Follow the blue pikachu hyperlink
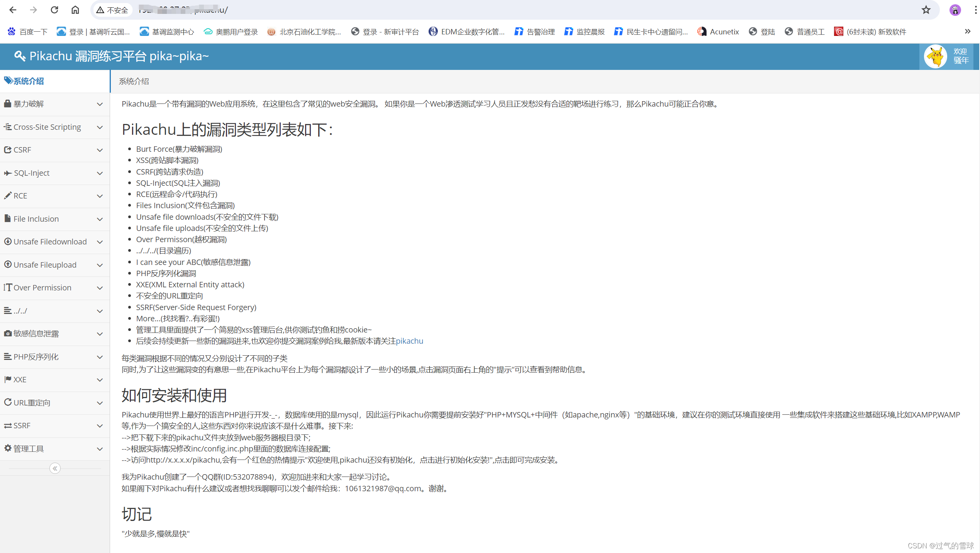This screenshot has height=553, width=980. tap(409, 341)
